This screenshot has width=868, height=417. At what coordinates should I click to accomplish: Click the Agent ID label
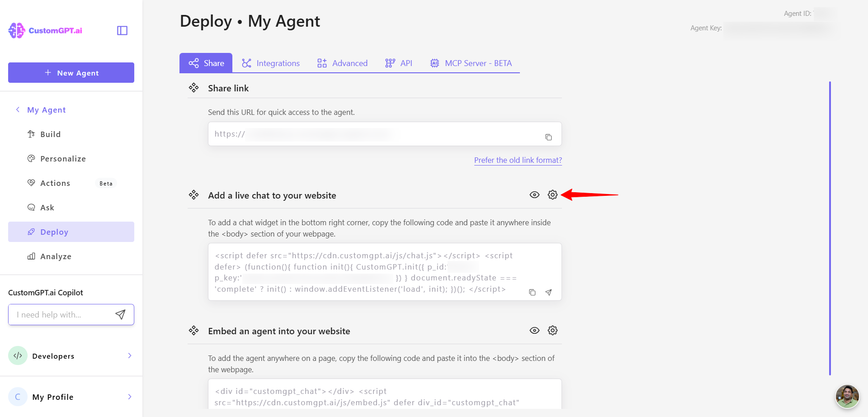797,14
